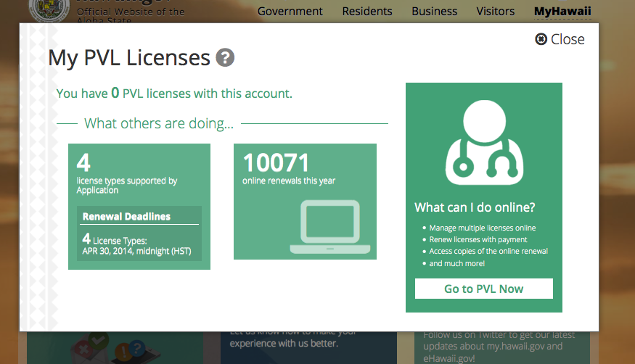Click the laptop icon in renewals tile
Viewport: 635px width, 364px height.
[325, 226]
